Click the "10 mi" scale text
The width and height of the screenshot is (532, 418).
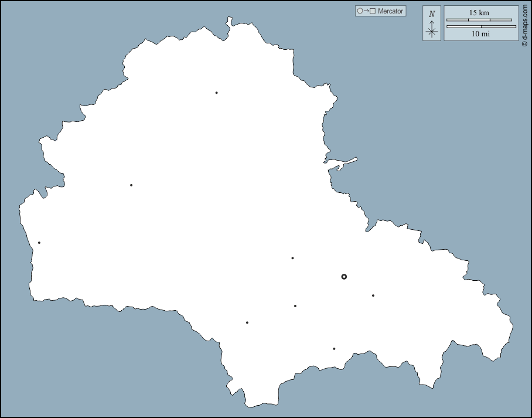click(480, 34)
